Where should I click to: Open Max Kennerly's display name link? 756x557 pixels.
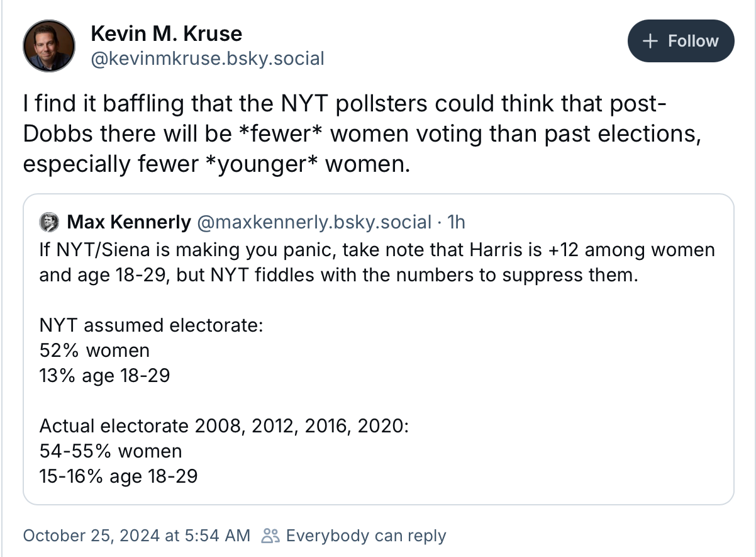128,222
